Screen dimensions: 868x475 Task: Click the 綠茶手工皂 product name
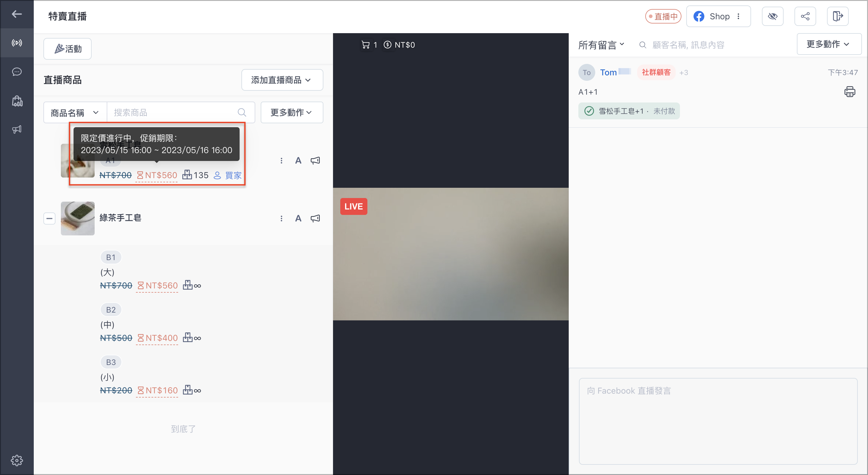click(120, 218)
